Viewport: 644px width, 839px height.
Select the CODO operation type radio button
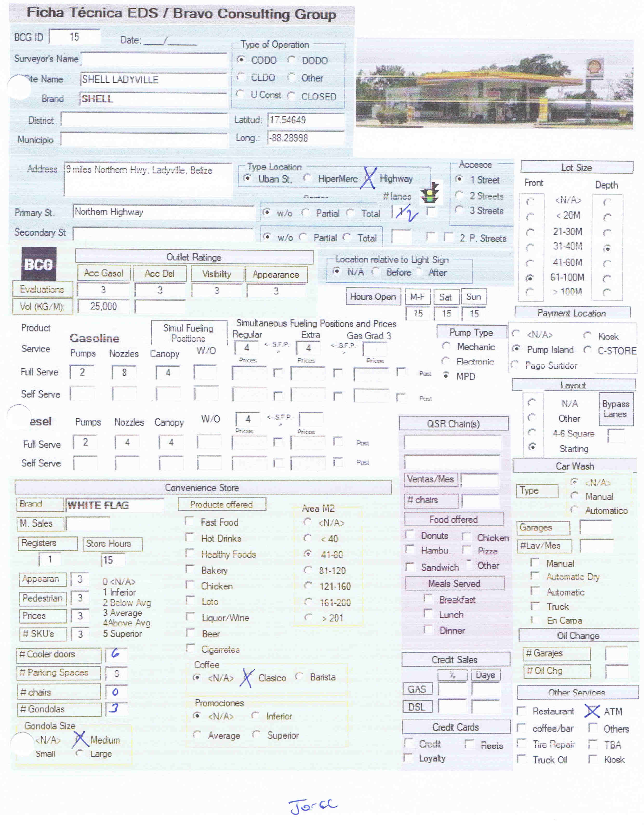pos(241,60)
